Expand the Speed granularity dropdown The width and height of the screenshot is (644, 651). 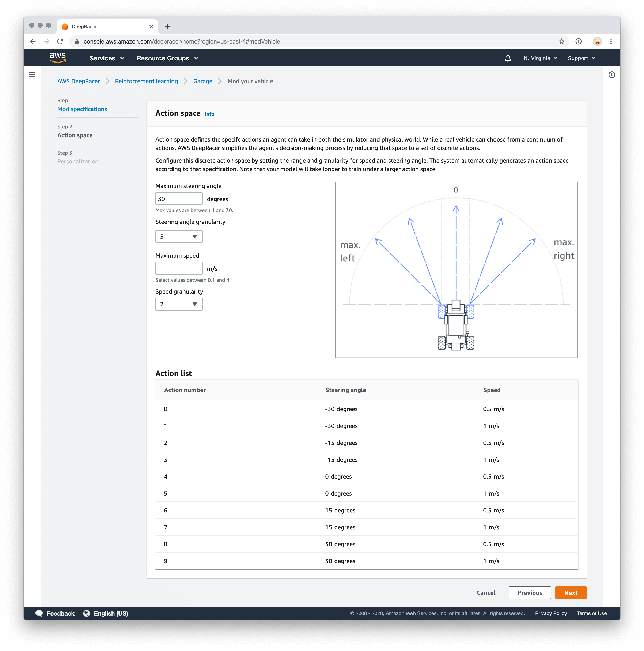(x=179, y=304)
